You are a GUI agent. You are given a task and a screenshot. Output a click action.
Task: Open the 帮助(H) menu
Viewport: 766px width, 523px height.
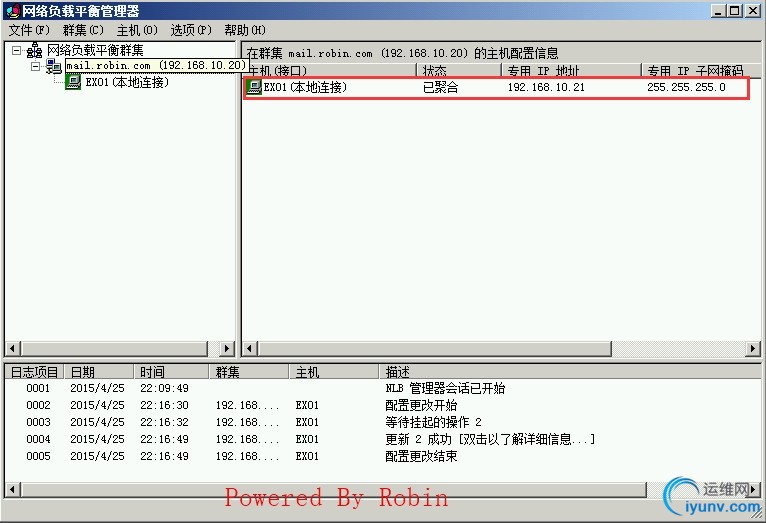[245, 30]
